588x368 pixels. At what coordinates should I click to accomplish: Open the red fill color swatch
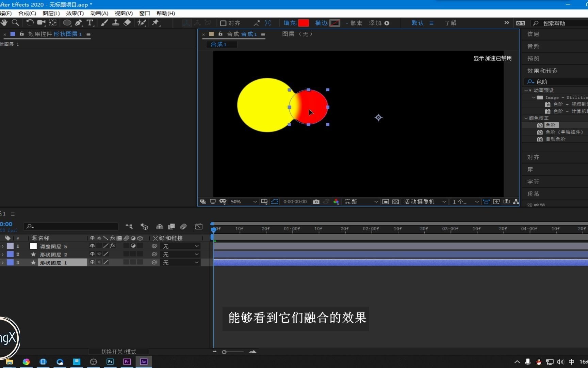(303, 23)
